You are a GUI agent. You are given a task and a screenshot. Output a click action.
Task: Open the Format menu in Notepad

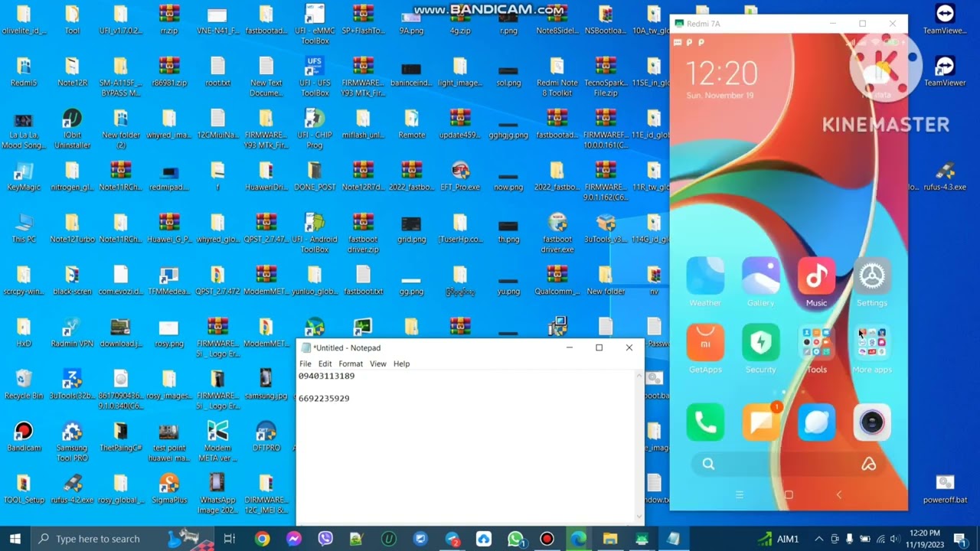coord(351,364)
